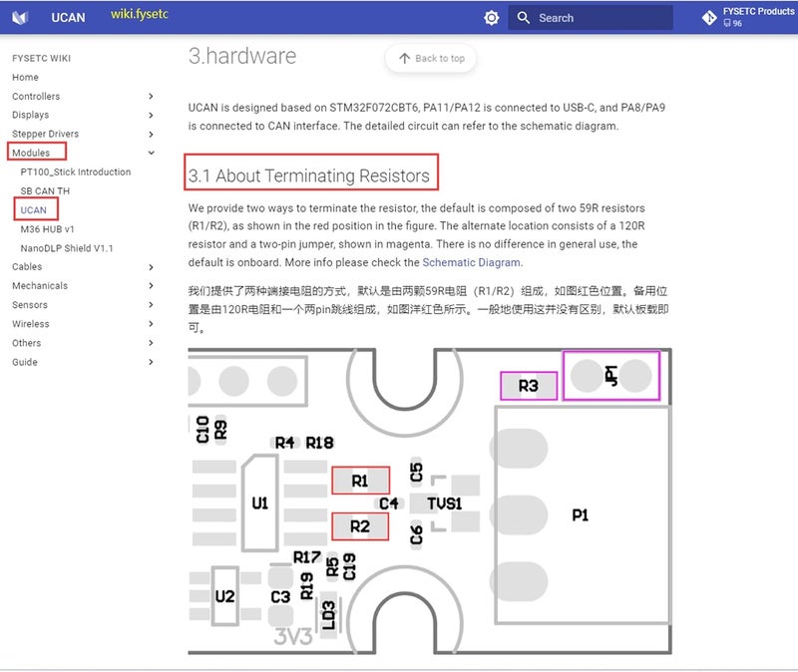
Task: Click the Wireless sidebar label
Action: pos(31,324)
